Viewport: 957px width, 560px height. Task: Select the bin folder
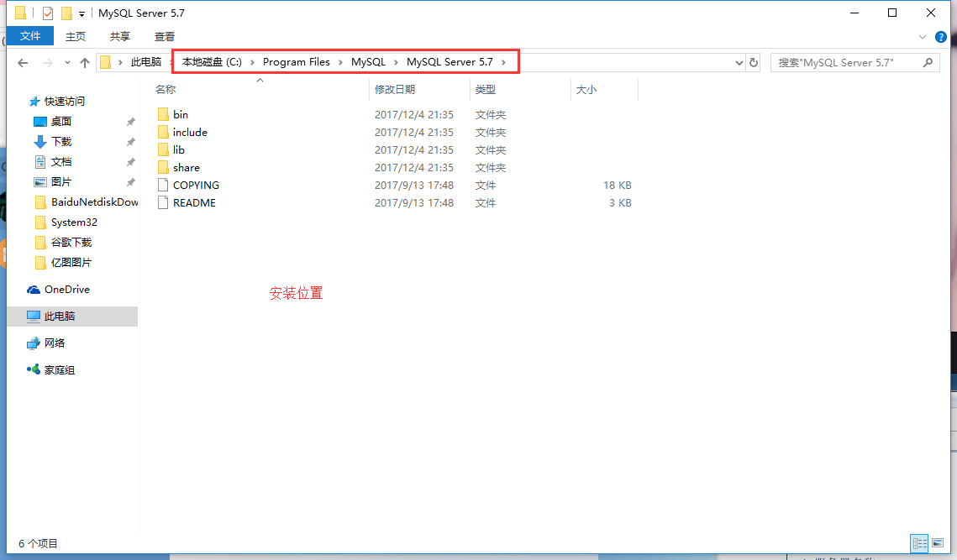point(181,115)
